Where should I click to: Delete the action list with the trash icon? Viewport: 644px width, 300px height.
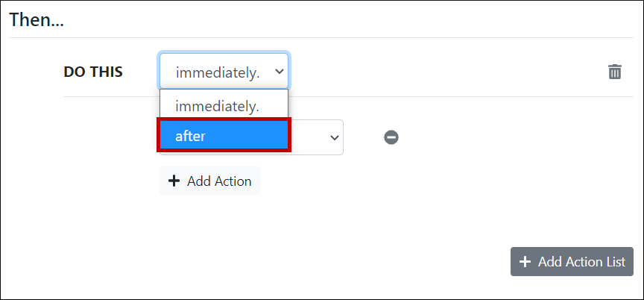615,72
